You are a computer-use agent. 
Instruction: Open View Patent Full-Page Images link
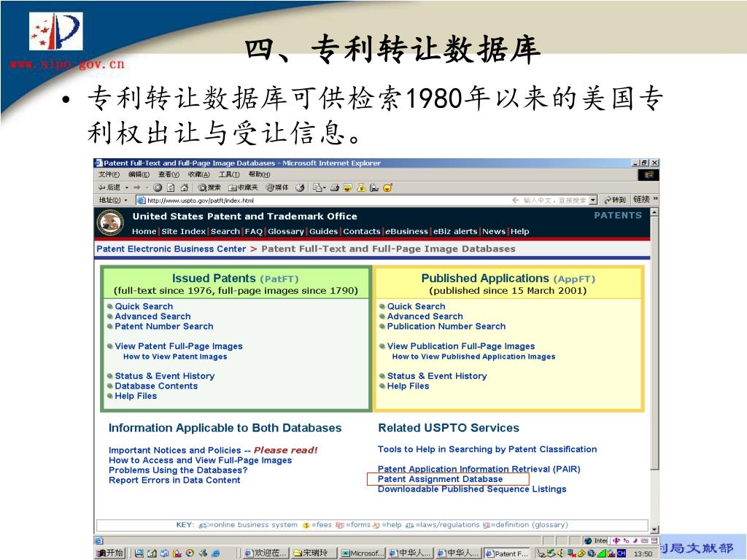[179, 346]
